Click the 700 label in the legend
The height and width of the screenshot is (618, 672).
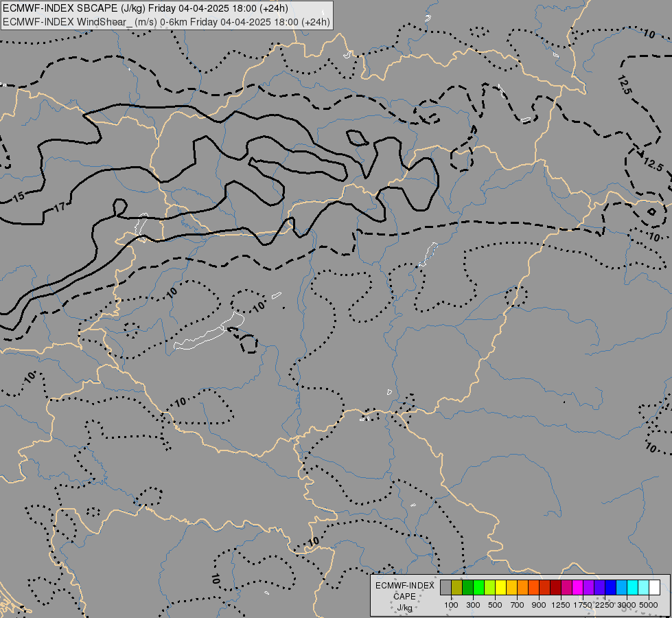click(x=518, y=605)
